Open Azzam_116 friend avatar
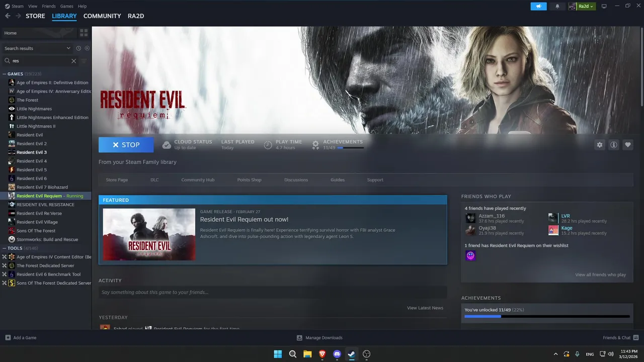 [x=470, y=218]
